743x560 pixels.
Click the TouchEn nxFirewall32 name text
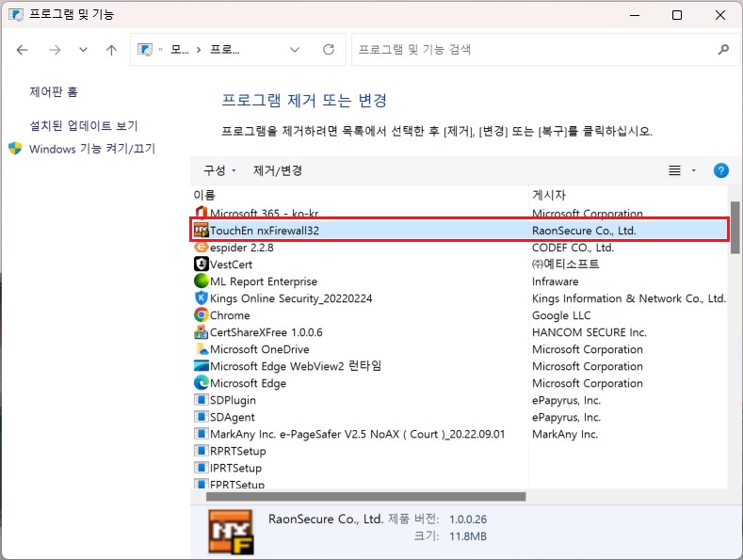point(265,231)
